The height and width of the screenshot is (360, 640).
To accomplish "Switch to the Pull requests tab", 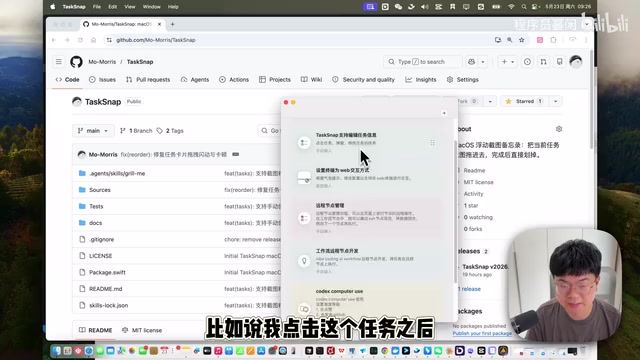I will tap(148, 80).
